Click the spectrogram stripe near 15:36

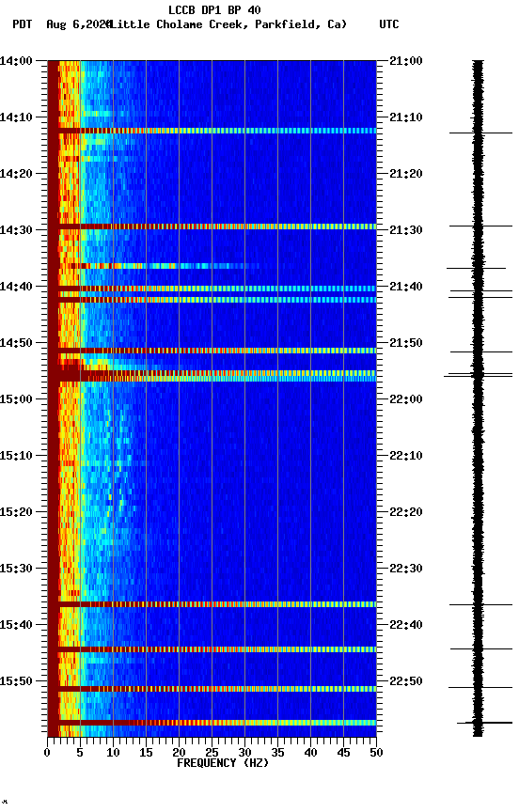tap(212, 604)
